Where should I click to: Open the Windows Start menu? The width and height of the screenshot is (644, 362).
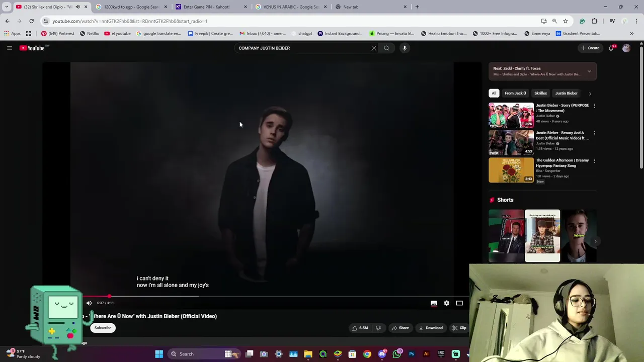pyautogui.click(x=159, y=354)
